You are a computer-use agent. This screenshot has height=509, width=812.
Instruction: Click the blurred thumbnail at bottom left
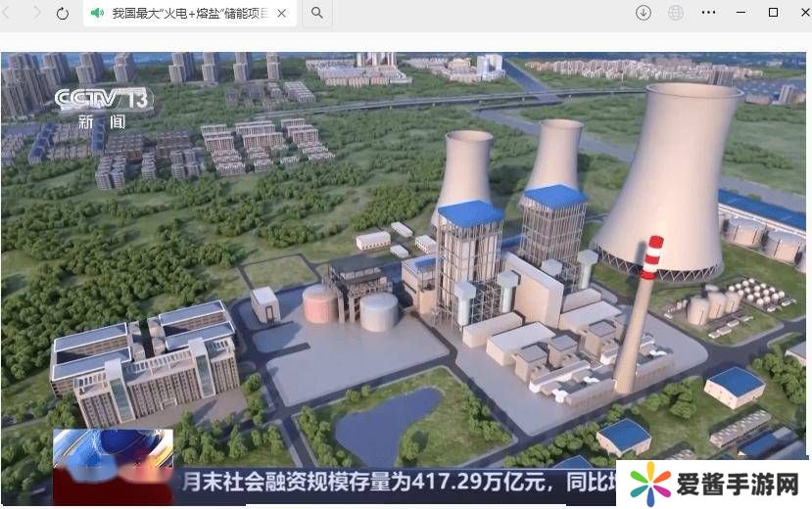coord(113,465)
